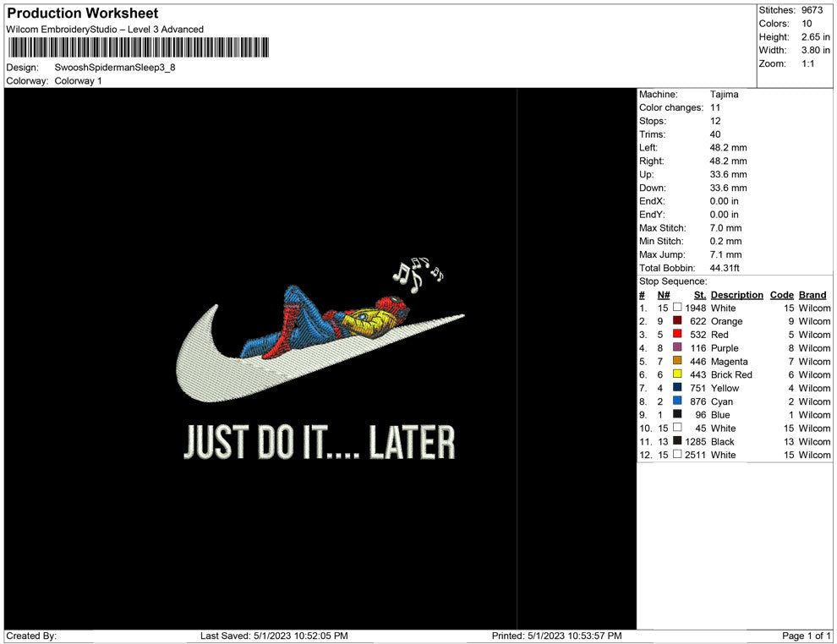Image resolution: width=837 pixels, height=644 pixels.
Task: Click stitch count 2511 in stop 12
Action: 696,455
